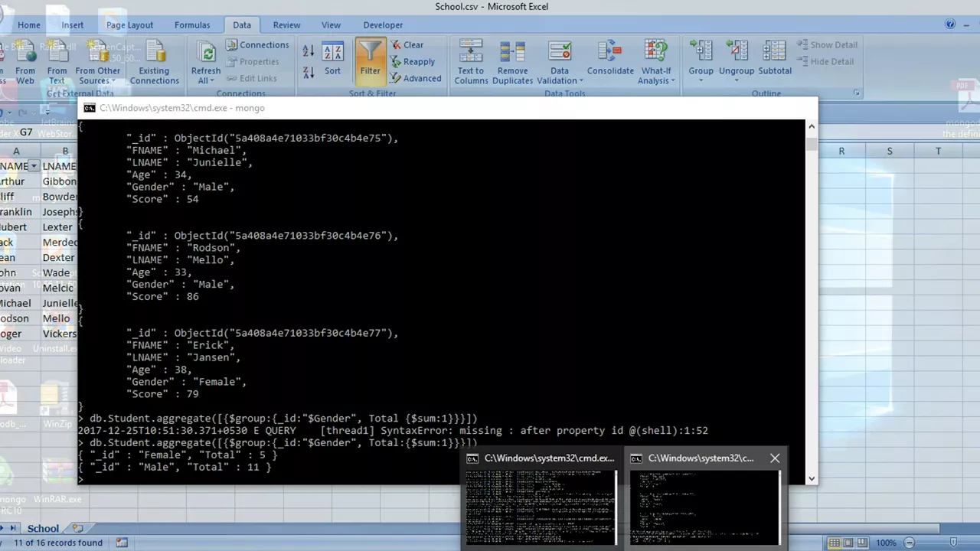Open the FNAME column filter dropdown

tap(34, 166)
